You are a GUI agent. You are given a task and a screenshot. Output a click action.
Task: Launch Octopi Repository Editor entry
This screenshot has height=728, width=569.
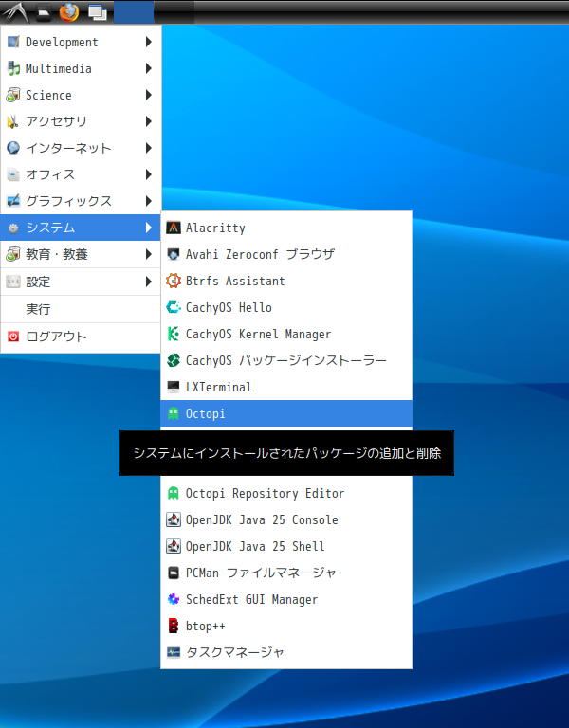286,493
